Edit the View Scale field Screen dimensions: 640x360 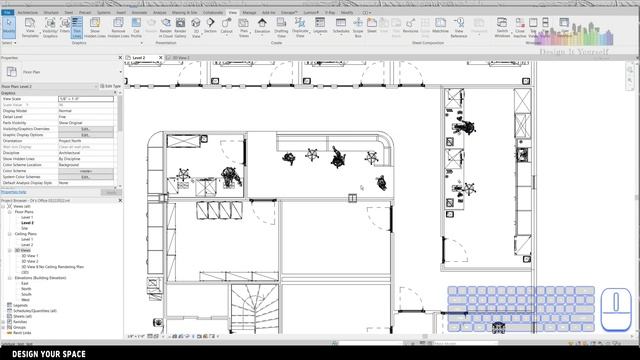(86, 99)
